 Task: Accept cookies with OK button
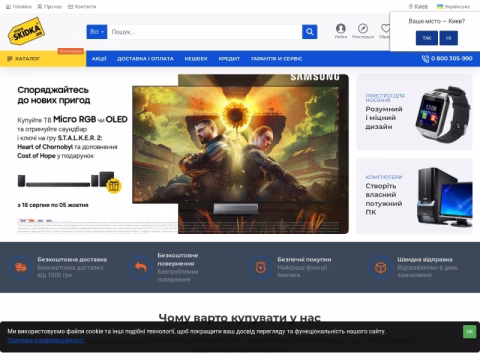click(469, 332)
